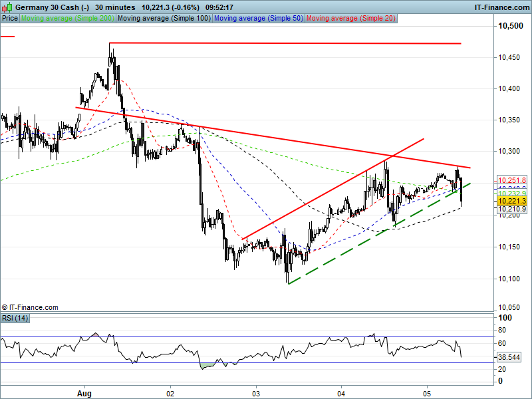Click the 10,050 price axis label

pyautogui.click(x=509, y=307)
